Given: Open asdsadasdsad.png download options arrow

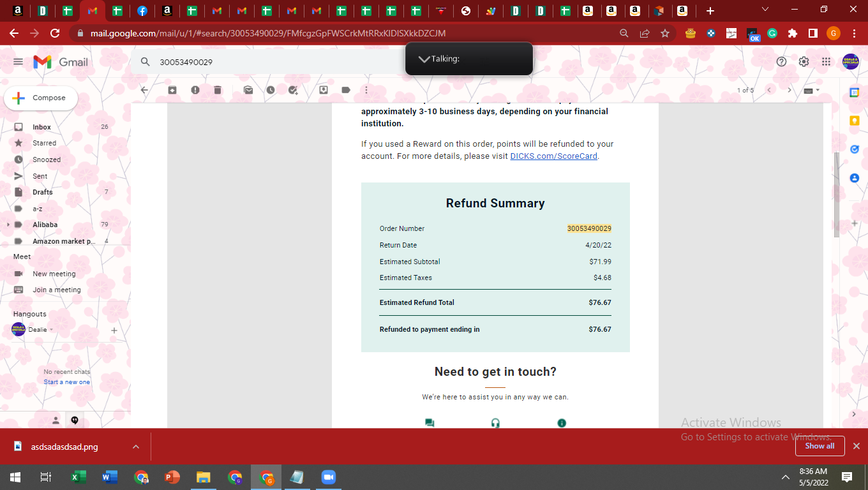Looking at the screenshot, I should [x=135, y=447].
